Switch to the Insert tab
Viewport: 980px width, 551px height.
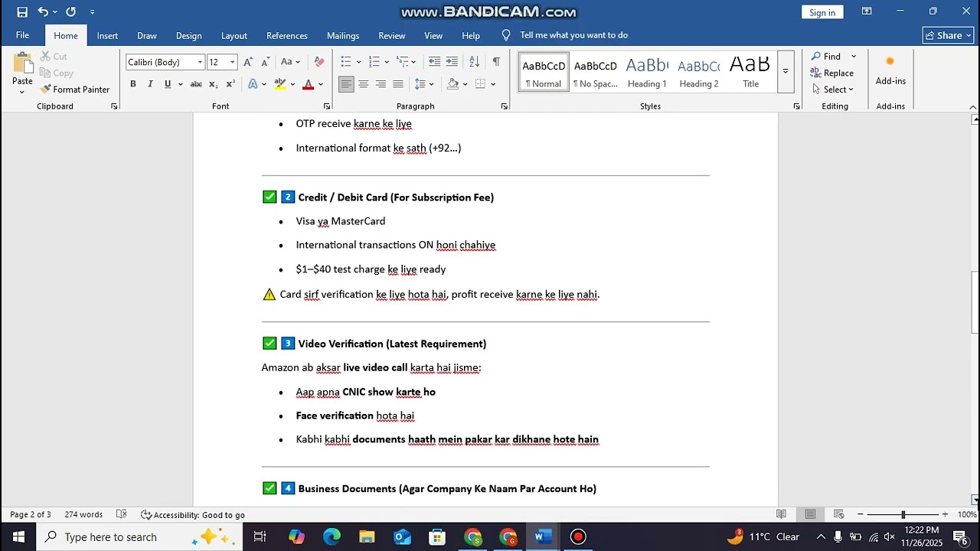[107, 35]
